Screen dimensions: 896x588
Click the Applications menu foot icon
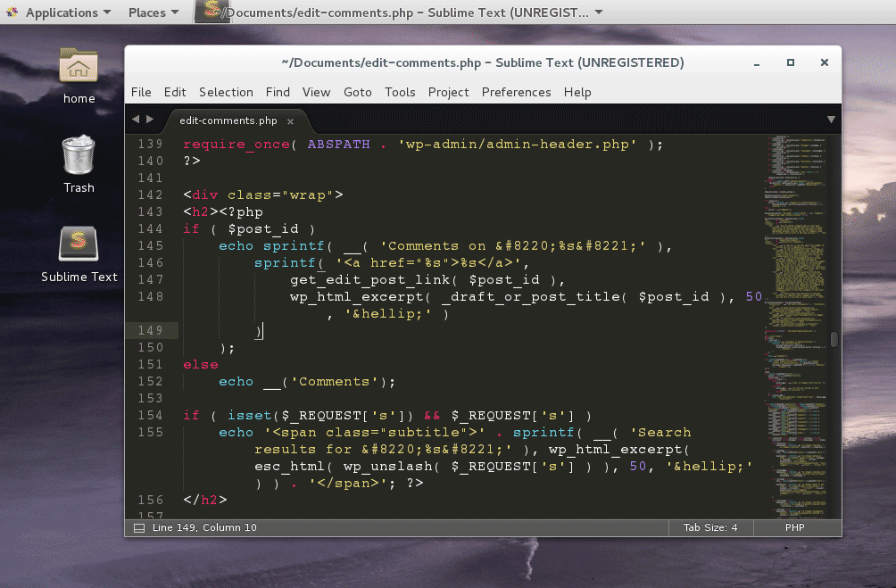12,12
